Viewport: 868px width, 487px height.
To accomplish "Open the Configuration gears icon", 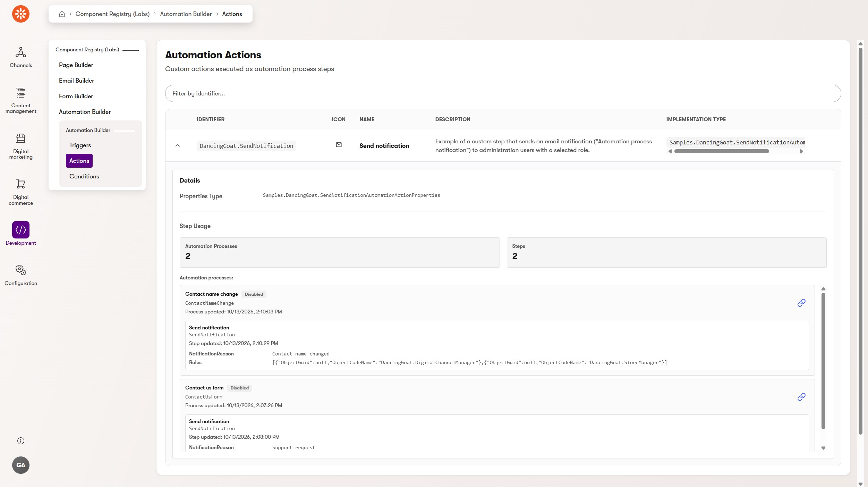I will 21,270.
